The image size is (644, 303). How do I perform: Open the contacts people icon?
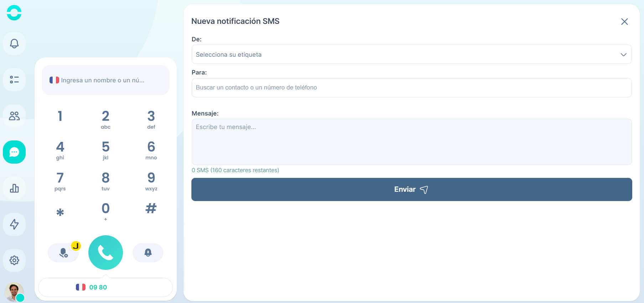[14, 116]
